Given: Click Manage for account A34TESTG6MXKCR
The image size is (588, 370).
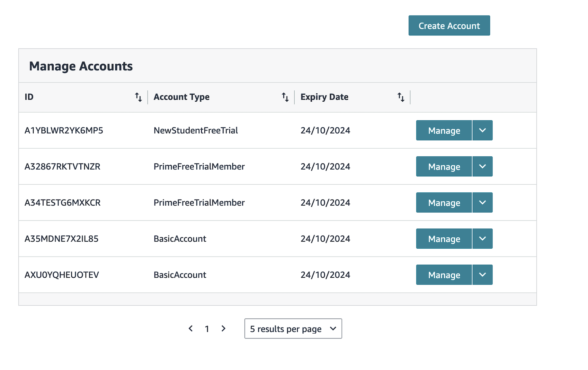Looking at the screenshot, I should point(444,202).
